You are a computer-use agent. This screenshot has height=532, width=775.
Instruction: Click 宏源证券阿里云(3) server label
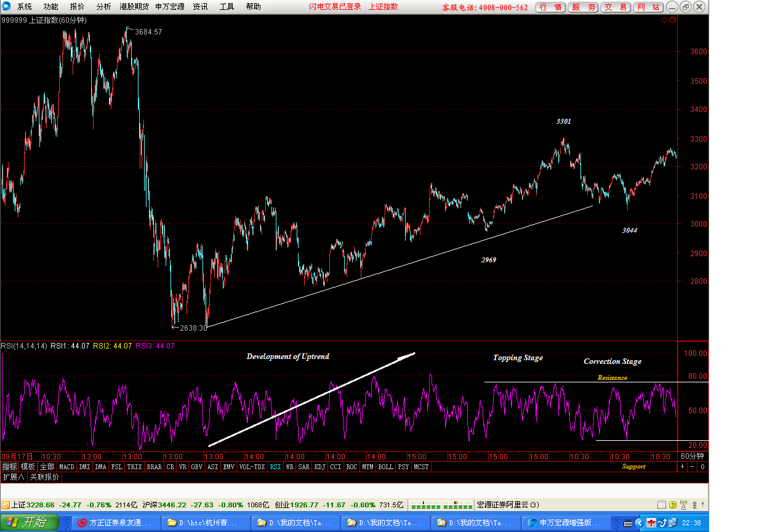508,505
